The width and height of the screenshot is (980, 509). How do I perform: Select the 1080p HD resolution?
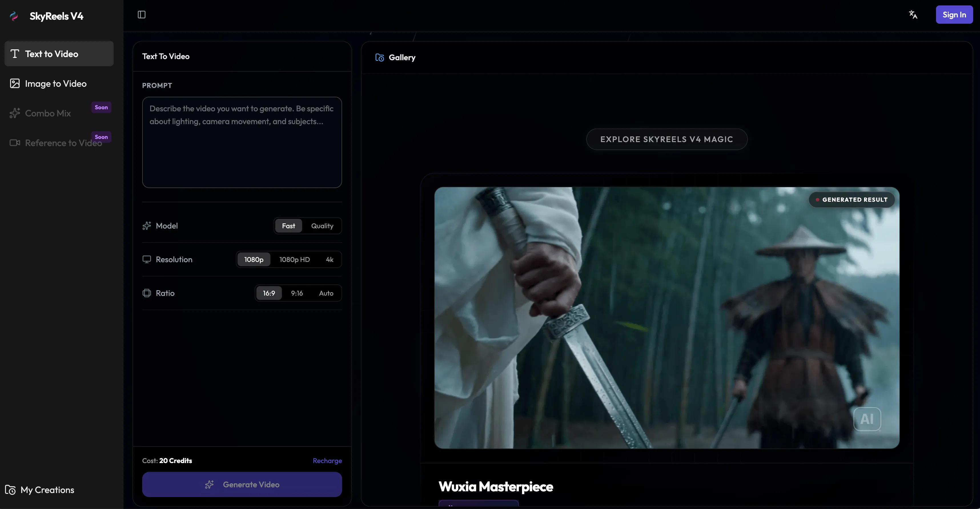click(x=294, y=259)
